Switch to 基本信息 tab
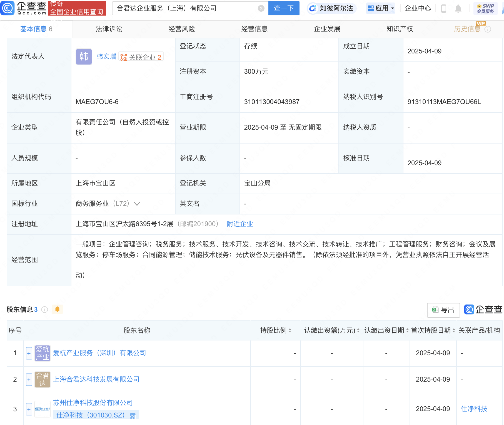The width and height of the screenshot is (504, 425). [36, 29]
